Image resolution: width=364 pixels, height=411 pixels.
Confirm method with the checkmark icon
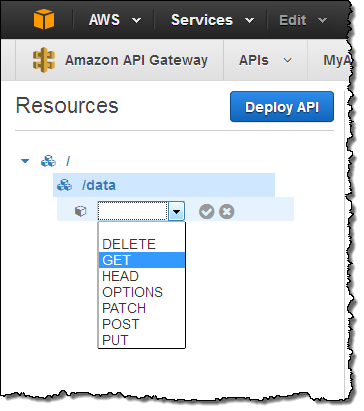(206, 212)
